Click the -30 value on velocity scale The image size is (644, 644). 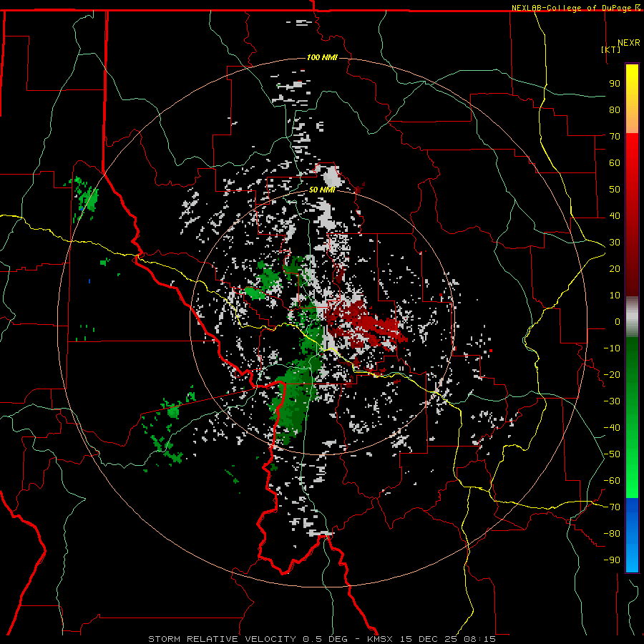[x=612, y=401]
